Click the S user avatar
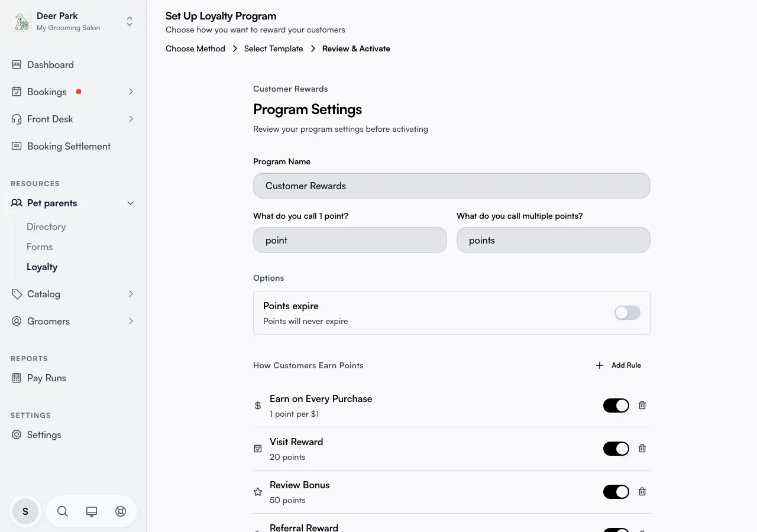Image resolution: width=757 pixels, height=532 pixels. point(25,511)
